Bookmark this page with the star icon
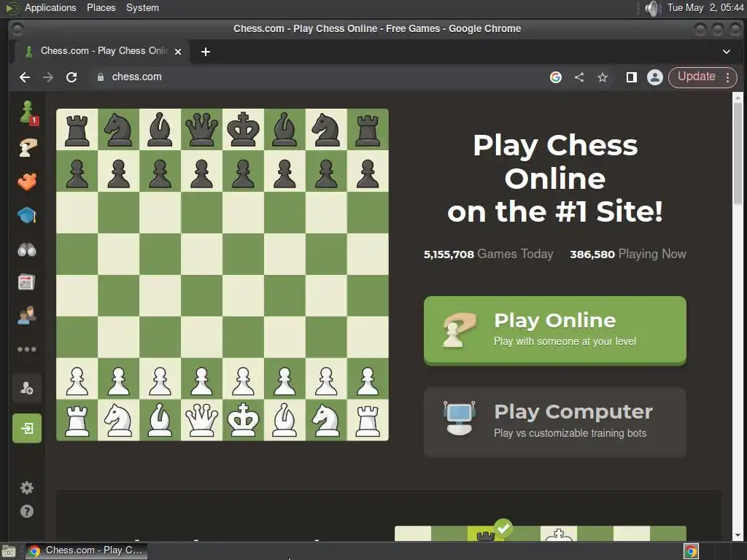This screenshot has width=747, height=560. click(603, 77)
